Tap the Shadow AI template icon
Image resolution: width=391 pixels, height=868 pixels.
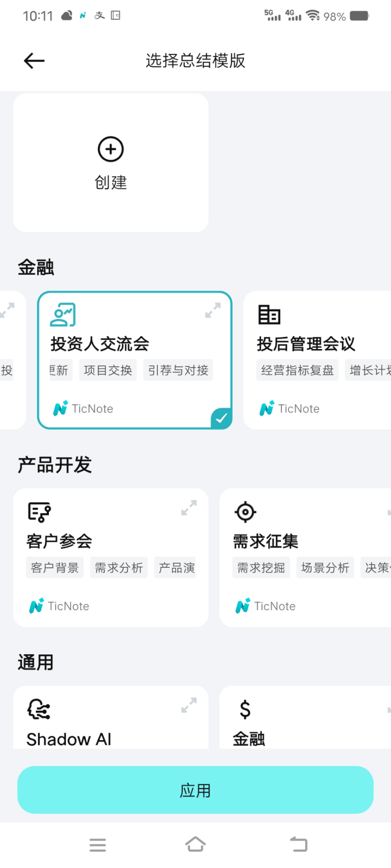pyautogui.click(x=39, y=709)
